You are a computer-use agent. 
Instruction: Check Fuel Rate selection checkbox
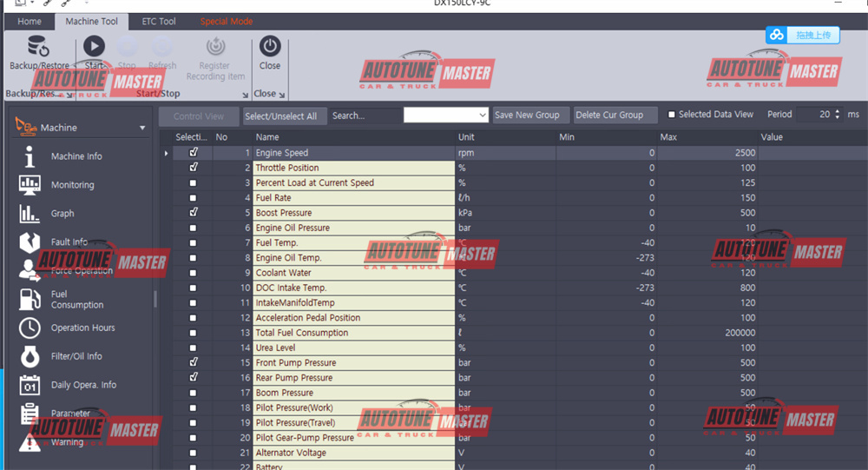193,198
